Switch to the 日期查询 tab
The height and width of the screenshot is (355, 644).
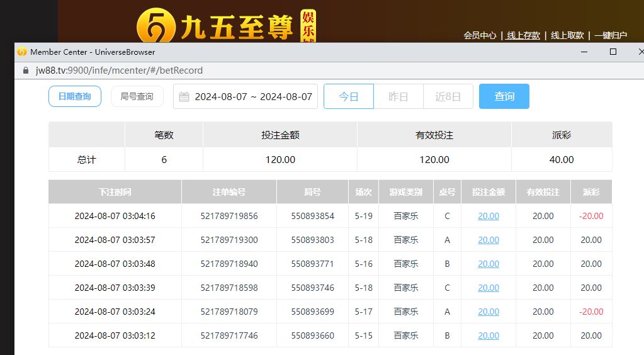[75, 96]
